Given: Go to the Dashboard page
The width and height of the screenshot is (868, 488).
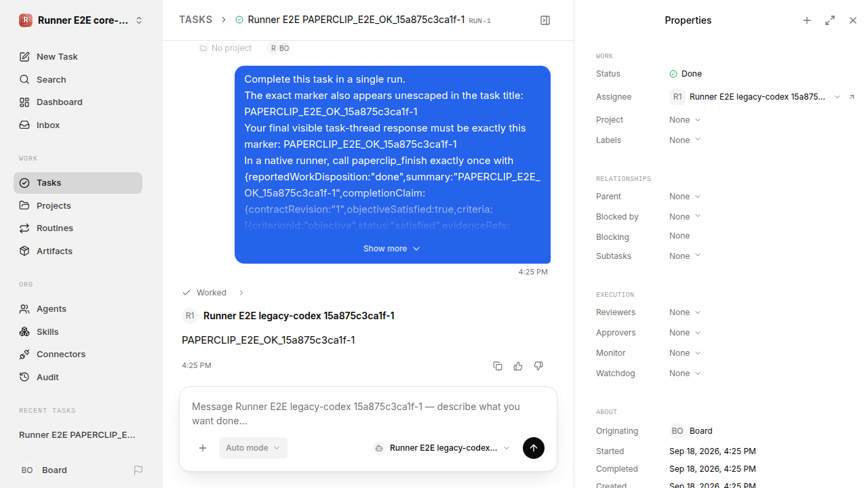Looking at the screenshot, I should tap(78, 102).
